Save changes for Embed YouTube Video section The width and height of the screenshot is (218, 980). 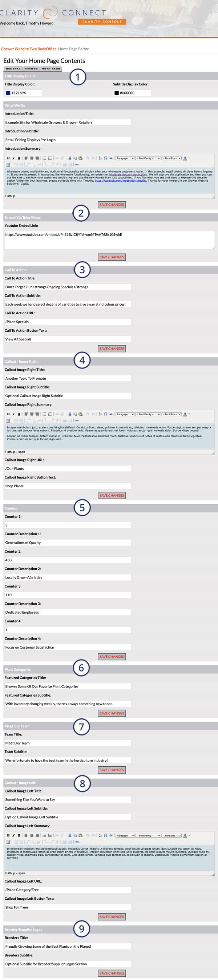112,257
